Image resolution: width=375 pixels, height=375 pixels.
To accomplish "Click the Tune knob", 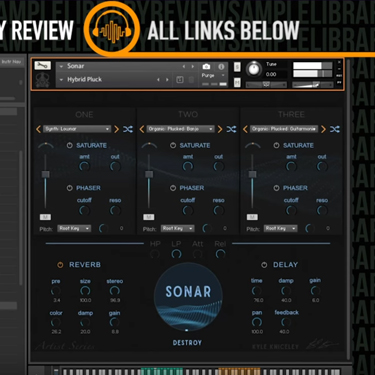I will point(254,69).
